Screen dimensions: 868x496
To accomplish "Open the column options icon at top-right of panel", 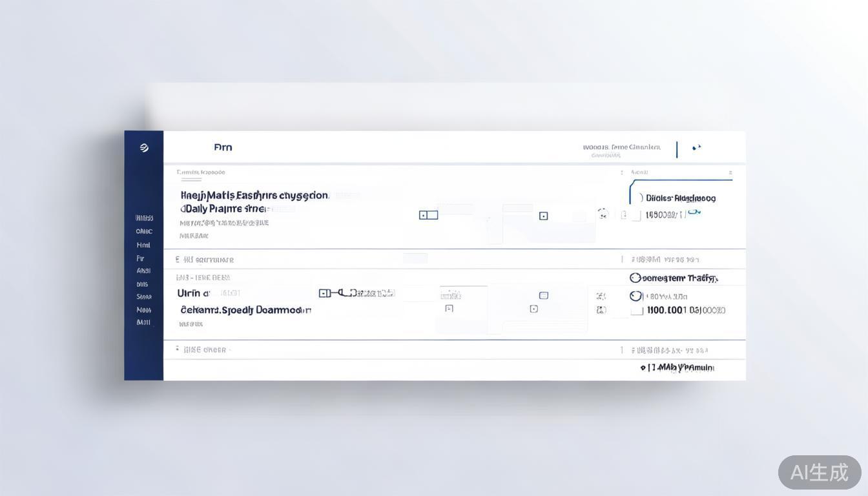I will point(730,172).
